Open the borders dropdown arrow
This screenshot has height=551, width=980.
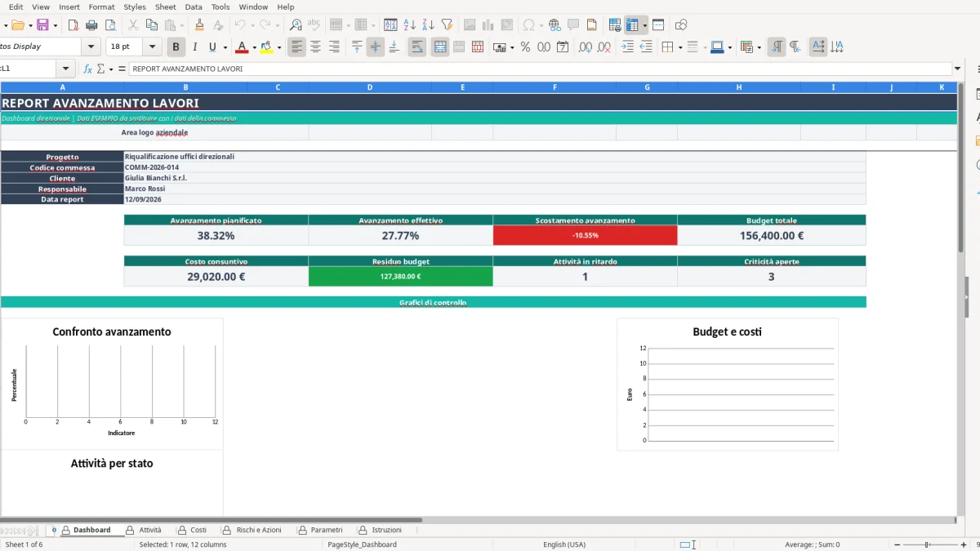[679, 47]
